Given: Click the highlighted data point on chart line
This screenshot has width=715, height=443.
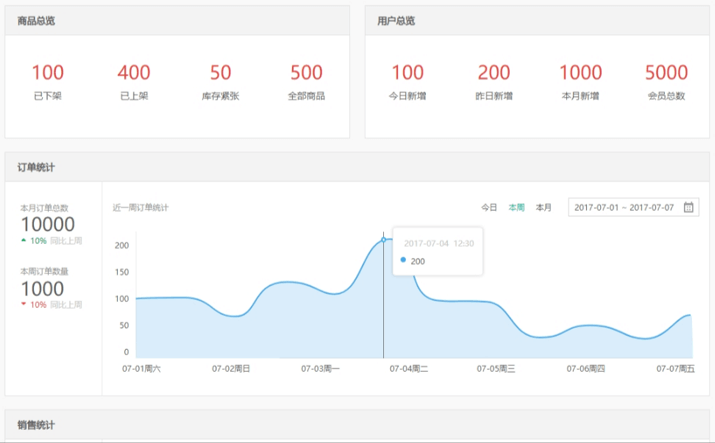Looking at the screenshot, I should click(383, 239).
